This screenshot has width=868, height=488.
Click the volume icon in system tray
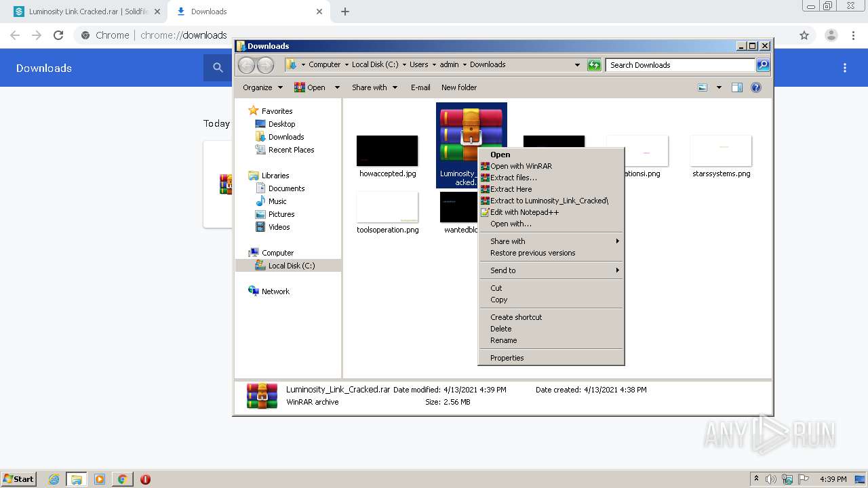tap(771, 479)
